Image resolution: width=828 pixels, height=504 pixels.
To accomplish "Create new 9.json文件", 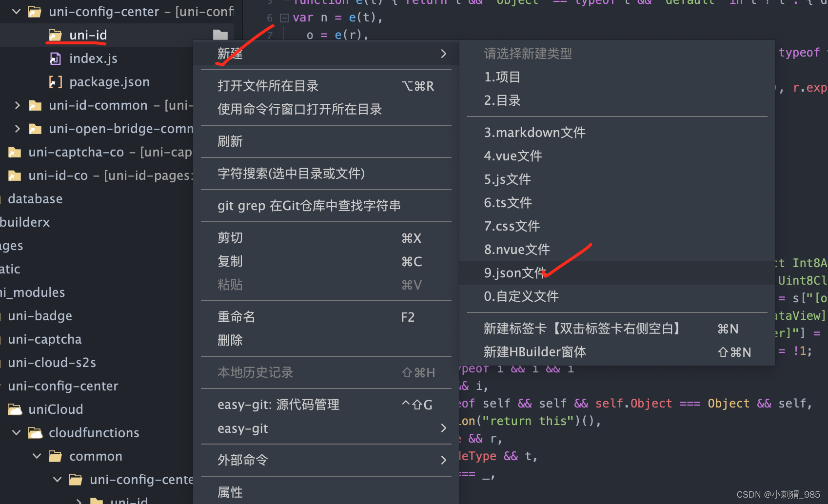I will pos(617,273).
